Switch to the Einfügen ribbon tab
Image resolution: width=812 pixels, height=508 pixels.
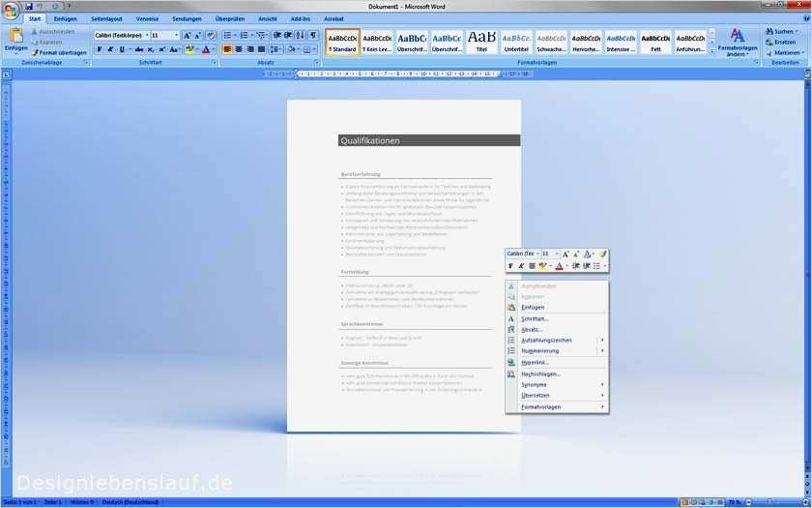click(66, 18)
